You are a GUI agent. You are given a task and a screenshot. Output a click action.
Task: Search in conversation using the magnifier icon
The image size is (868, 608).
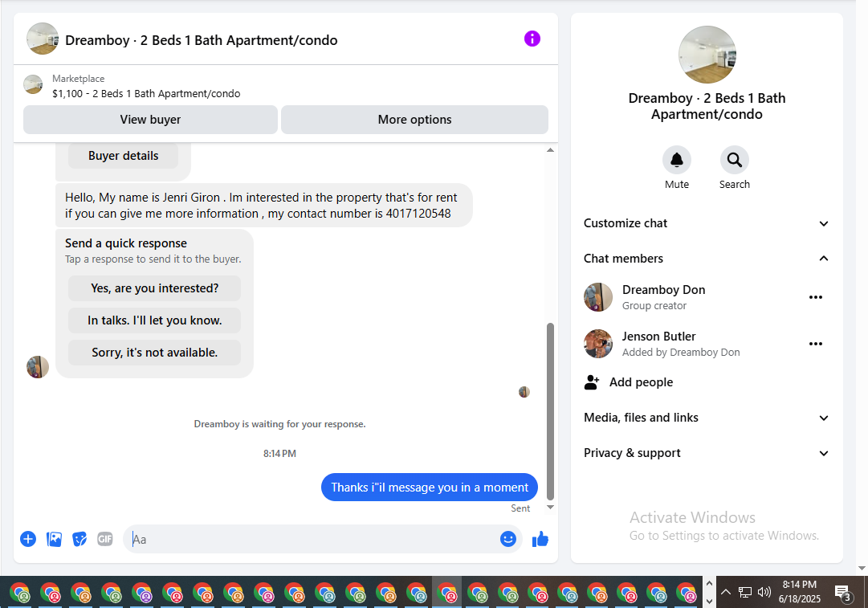[735, 160]
